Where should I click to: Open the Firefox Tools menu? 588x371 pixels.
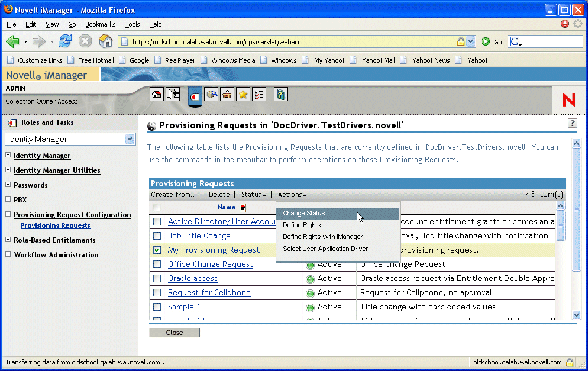pos(133,24)
